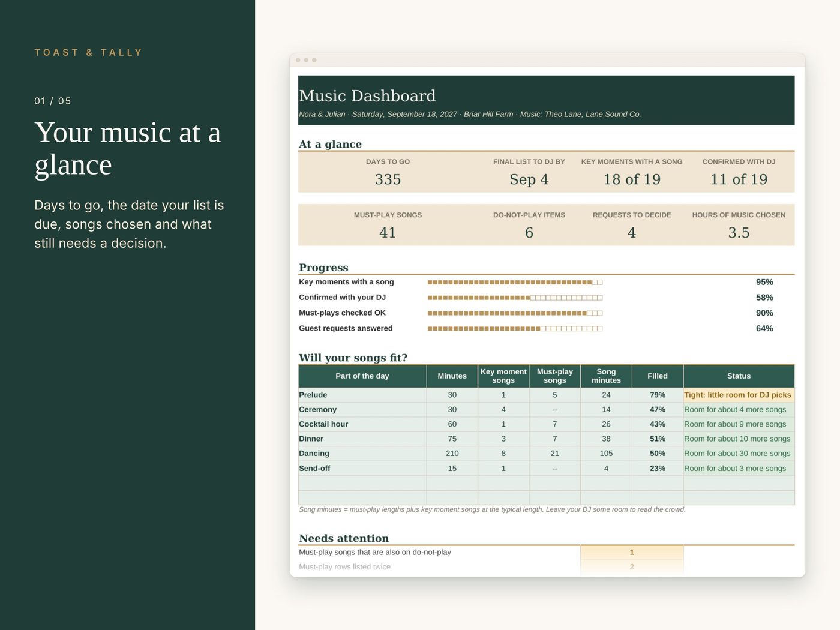Click the Final List to DJ By date Sep 4
The height and width of the screenshot is (630, 840).
(529, 179)
